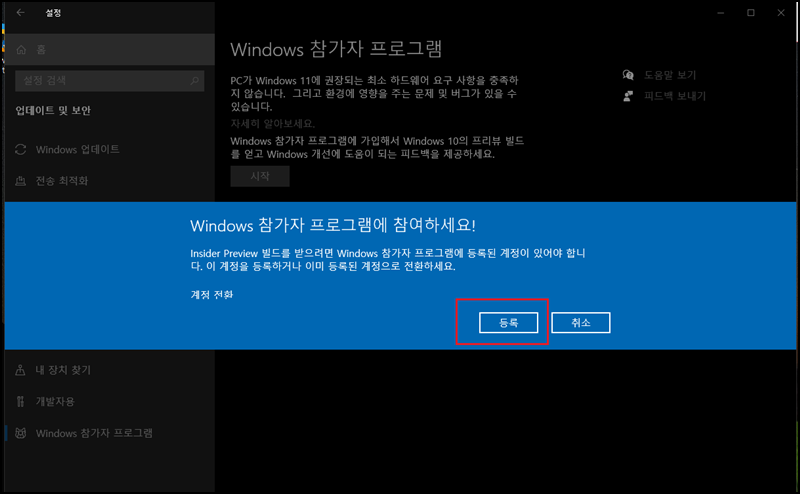Click the Windows update refresh icon
This screenshot has height=494, width=800.
click(21, 150)
